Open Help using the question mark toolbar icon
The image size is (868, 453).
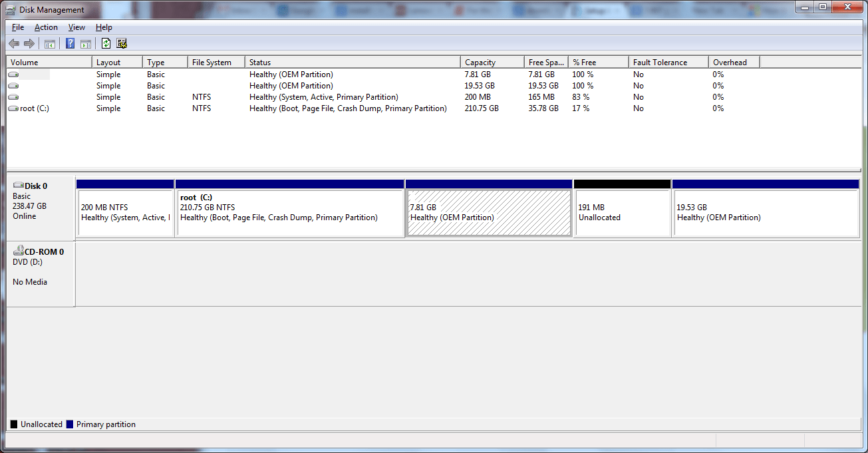[x=70, y=43]
